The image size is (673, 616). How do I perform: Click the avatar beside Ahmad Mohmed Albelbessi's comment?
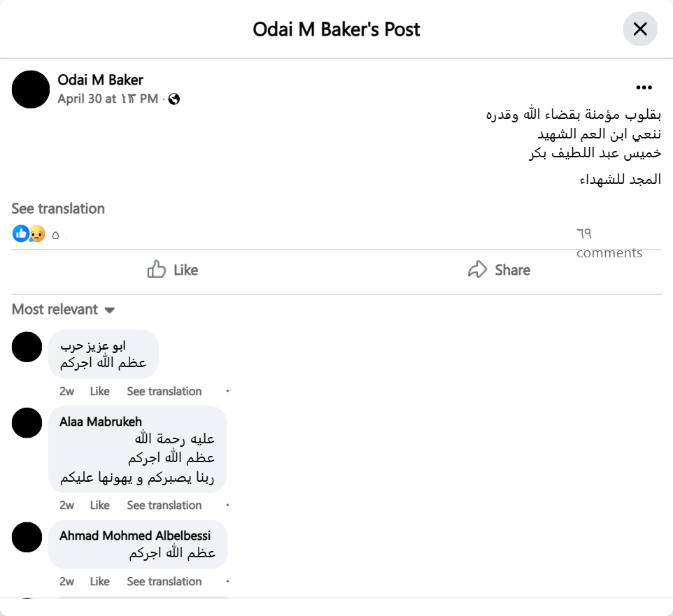27,537
